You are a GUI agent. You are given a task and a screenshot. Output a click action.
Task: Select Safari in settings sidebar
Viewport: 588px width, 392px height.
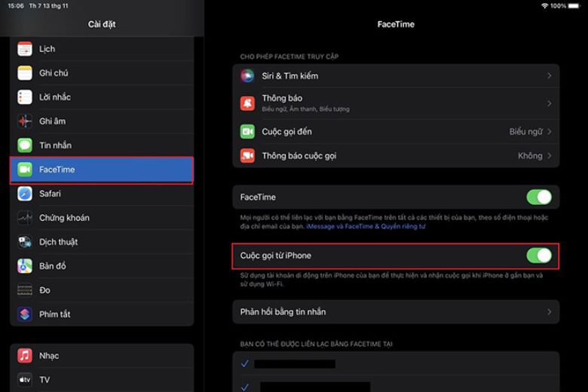coord(102,194)
